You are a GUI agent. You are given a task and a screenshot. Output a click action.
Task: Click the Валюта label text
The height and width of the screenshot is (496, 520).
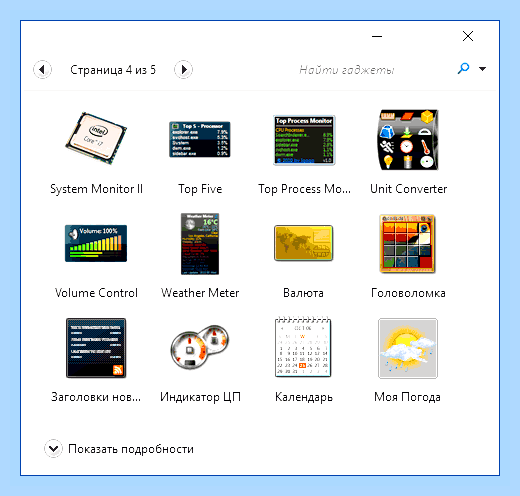tap(303, 293)
